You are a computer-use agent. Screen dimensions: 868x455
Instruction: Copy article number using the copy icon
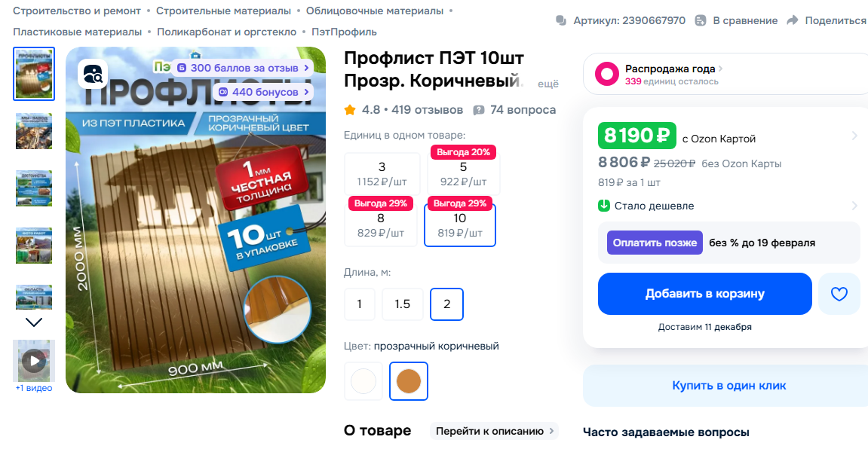(x=561, y=20)
